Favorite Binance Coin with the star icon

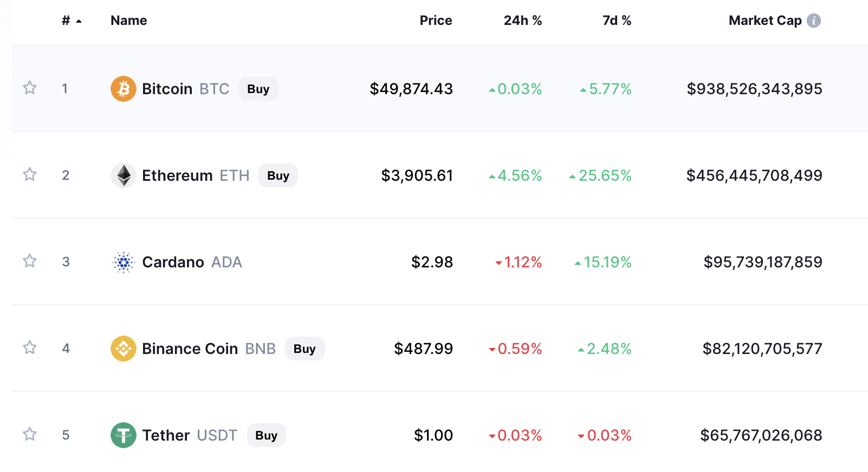30,348
